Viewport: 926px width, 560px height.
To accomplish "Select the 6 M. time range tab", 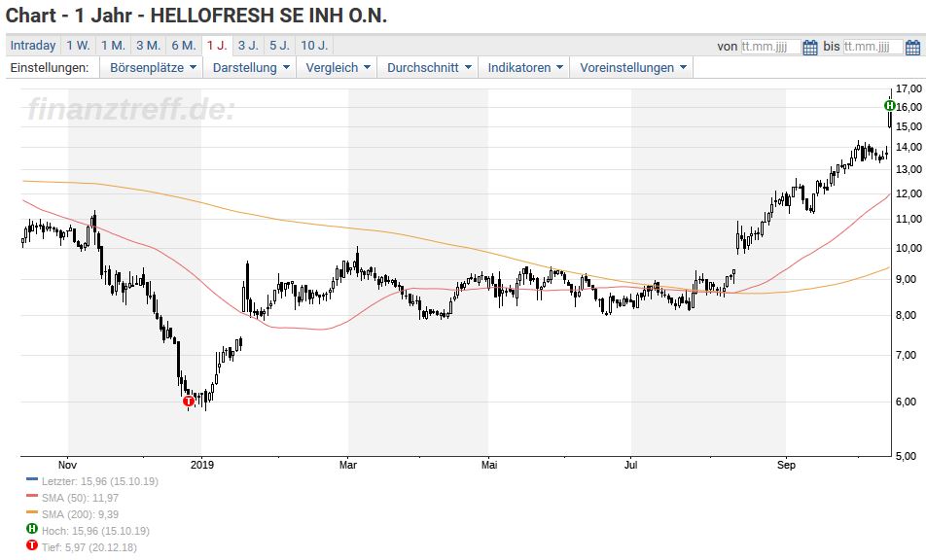I will click(x=184, y=46).
